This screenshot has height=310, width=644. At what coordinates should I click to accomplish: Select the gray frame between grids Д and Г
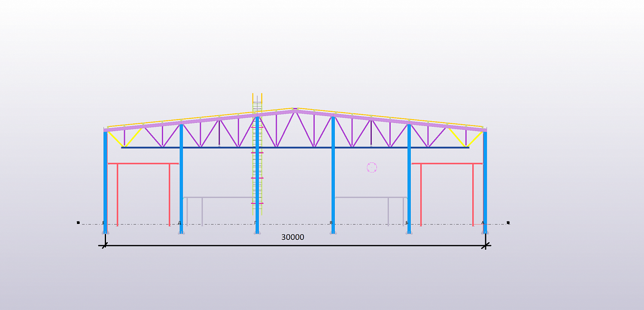219,197
